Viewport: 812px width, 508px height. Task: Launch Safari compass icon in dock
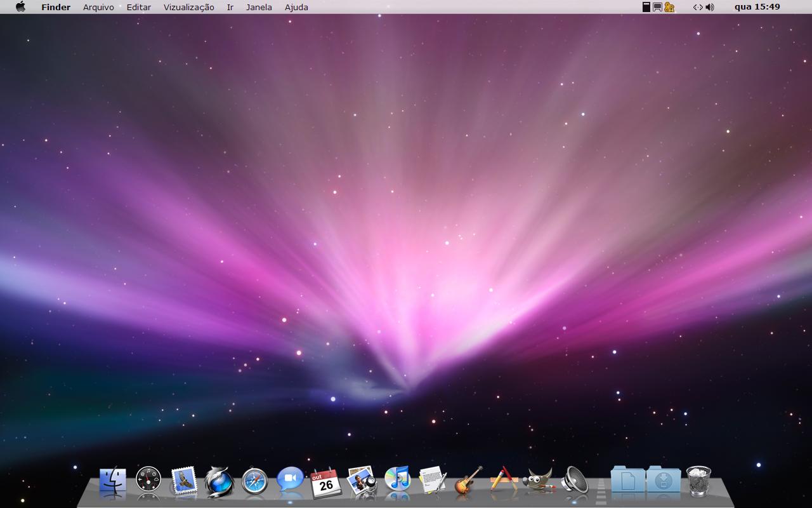pos(255,481)
